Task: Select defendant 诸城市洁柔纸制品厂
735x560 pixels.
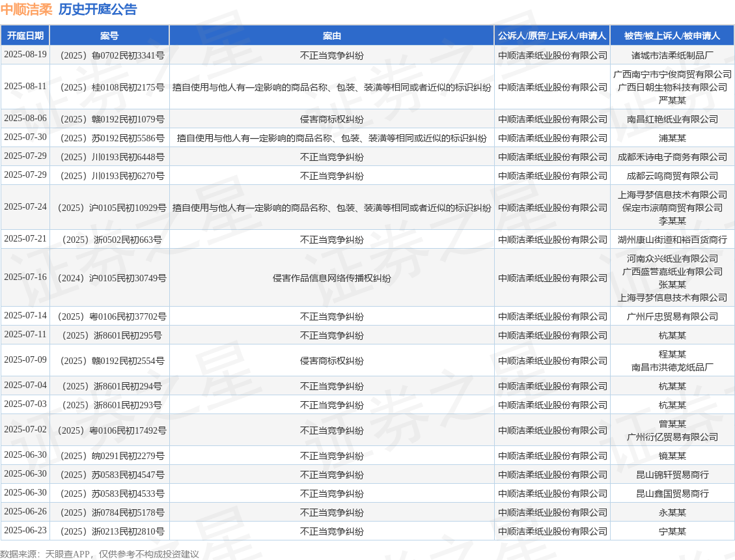Action: 673,55
